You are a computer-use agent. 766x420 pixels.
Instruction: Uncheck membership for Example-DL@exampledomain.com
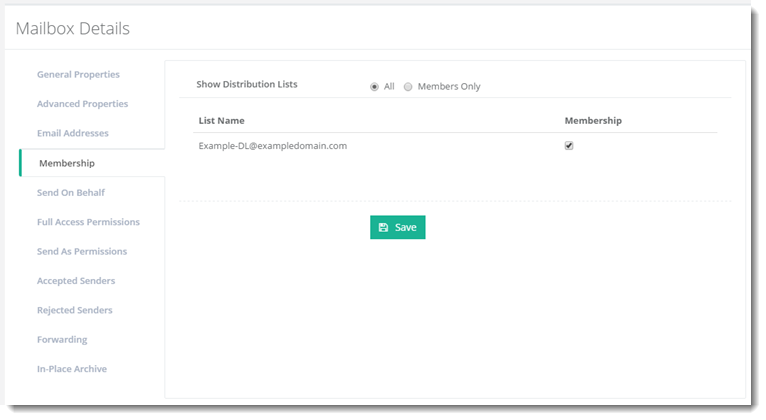pyautogui.click(x=569, y=146)
